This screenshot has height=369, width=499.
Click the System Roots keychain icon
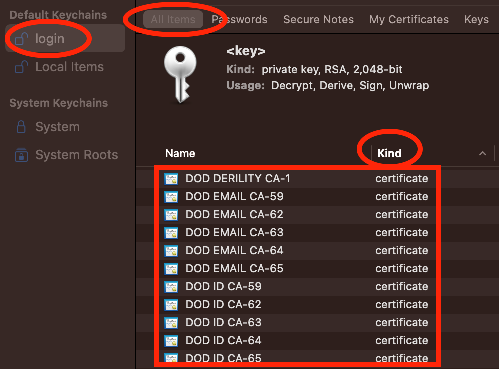point(21,155)
